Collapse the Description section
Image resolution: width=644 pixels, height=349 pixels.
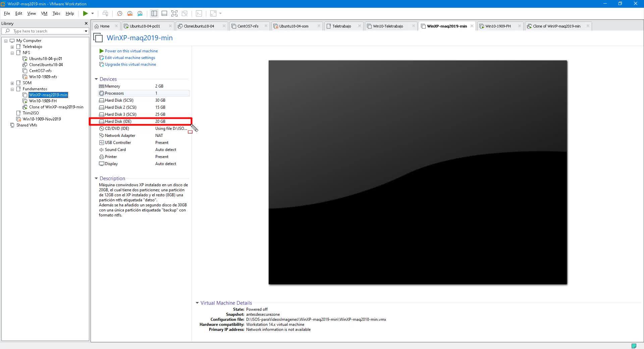[x=96, y=179]
